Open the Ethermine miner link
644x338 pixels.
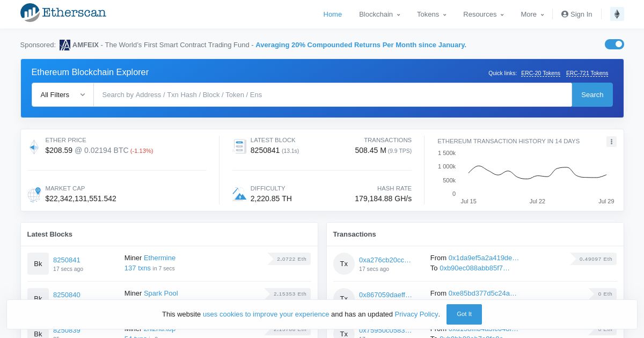coord(159,258)
